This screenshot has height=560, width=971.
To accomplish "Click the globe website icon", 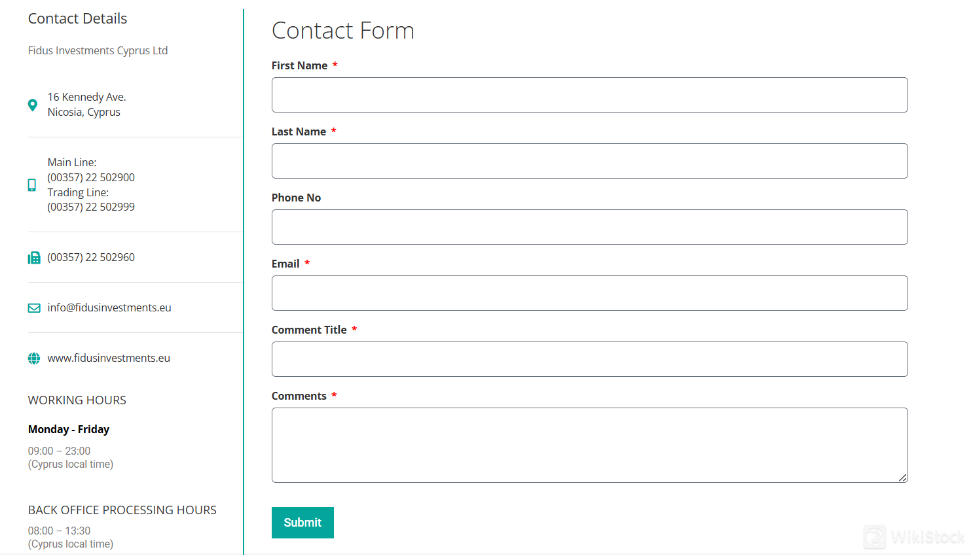I will point(34,359).
